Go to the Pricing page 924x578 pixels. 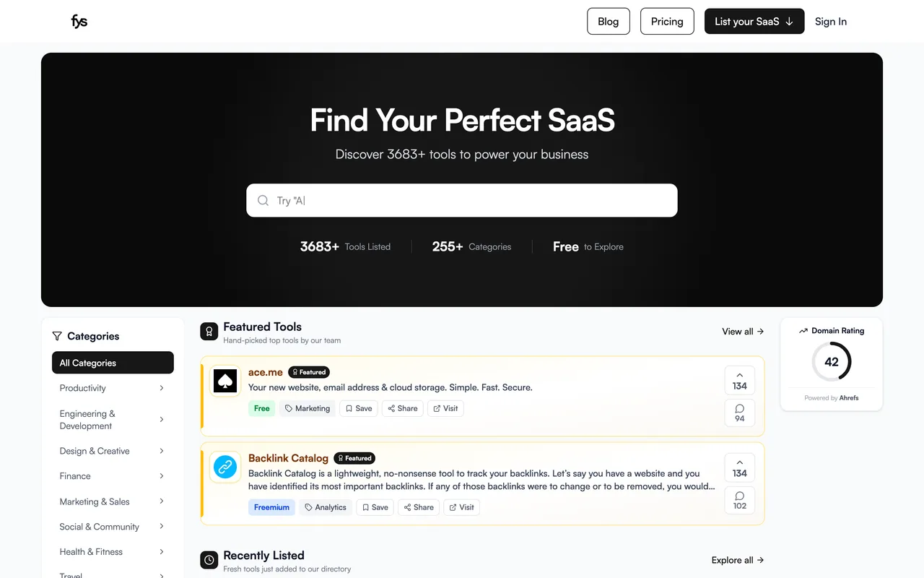[x=667, y=22]
